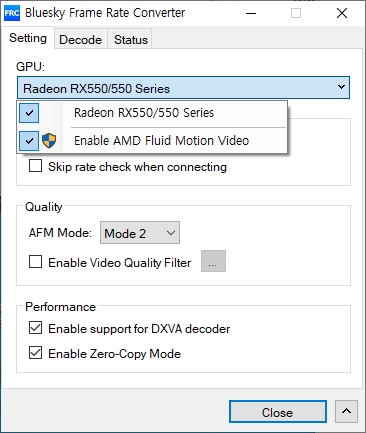
Task: Switch to the Decode tab
Action: click(x=80, y=39)
